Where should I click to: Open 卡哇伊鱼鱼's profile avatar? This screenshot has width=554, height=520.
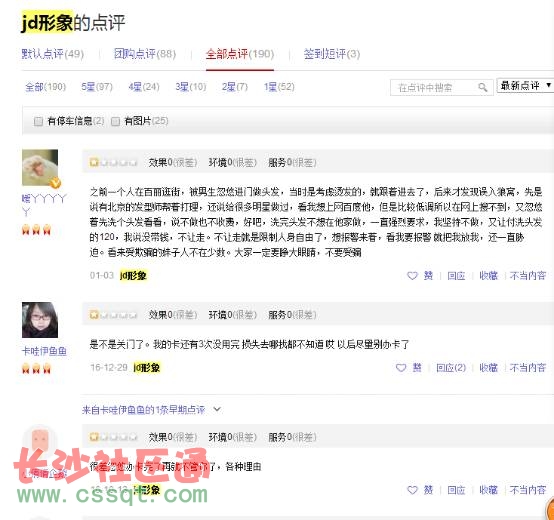[40, 320]
